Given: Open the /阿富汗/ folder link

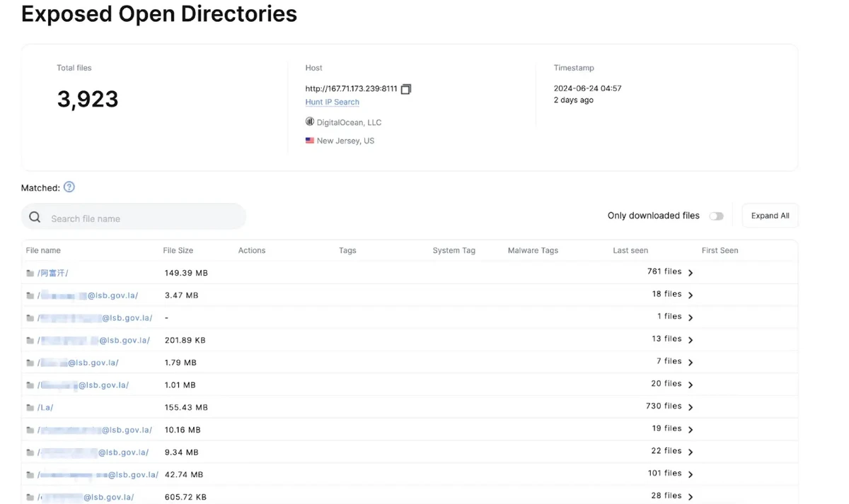Looking at the screenshot, I should point(53,273).
